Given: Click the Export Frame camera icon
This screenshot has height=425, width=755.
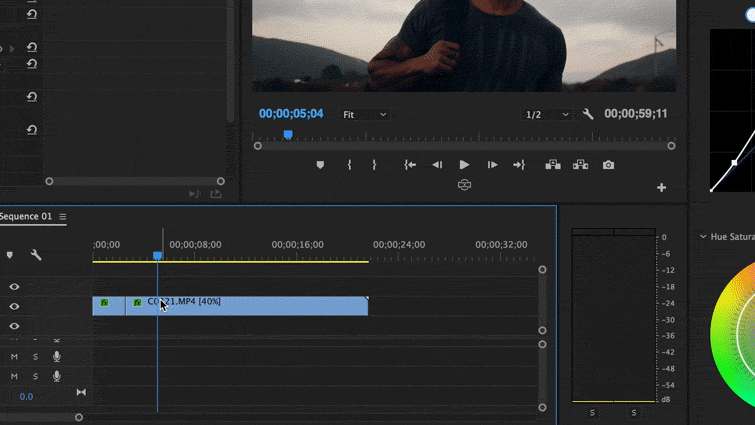Looking at the screenshot, I should [x=608, y=165].
